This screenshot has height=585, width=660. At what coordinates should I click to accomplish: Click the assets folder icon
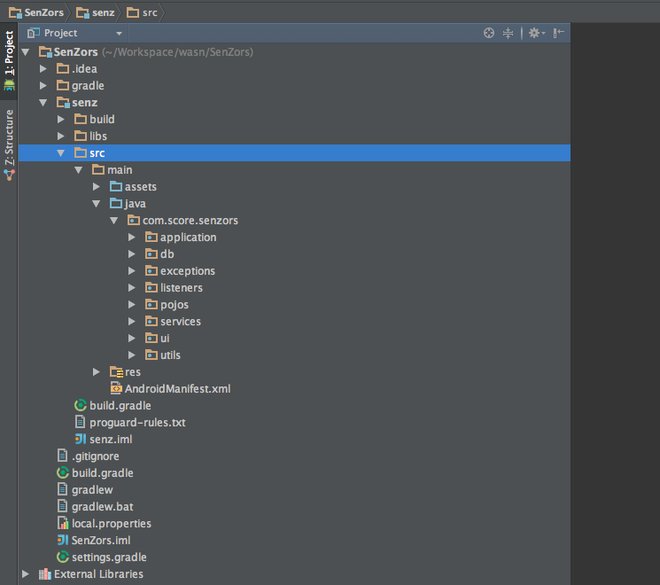coord(116,186)
